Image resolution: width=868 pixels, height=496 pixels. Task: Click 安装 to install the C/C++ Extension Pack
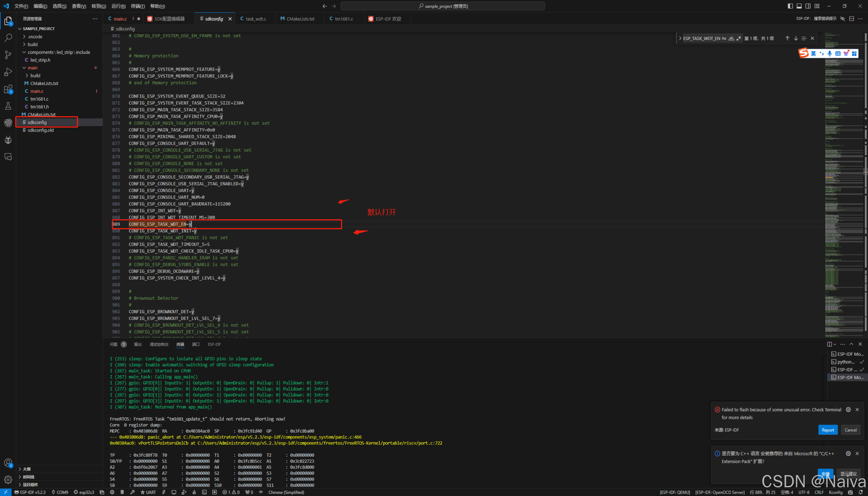(825, 473)
